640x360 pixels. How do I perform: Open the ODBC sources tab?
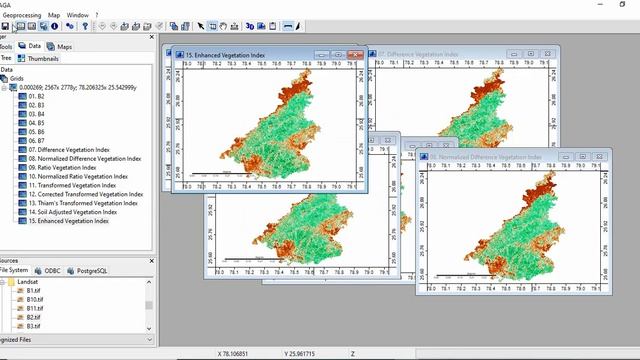pyautogui.click(x=48, y=271)
